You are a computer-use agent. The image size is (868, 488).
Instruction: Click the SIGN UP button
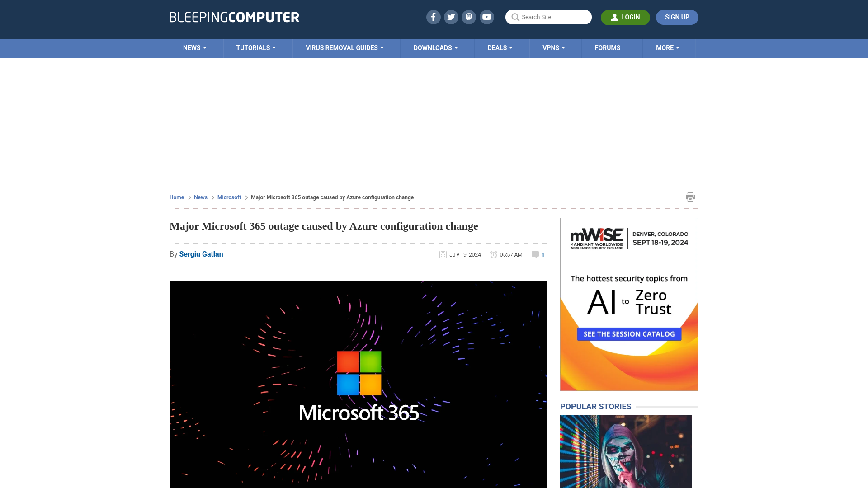[677, 17]
